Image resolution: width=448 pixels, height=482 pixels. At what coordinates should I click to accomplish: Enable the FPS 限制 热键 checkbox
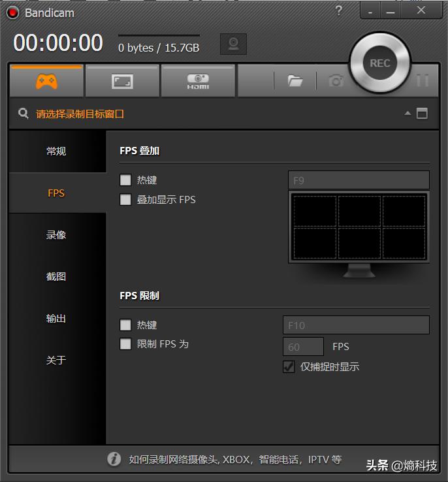[x=125, y=325]
